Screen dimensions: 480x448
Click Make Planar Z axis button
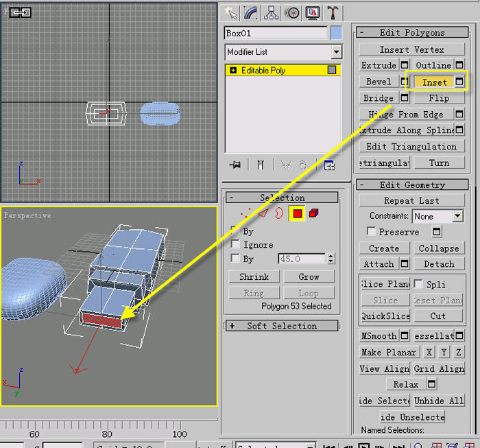pos(458,352)
